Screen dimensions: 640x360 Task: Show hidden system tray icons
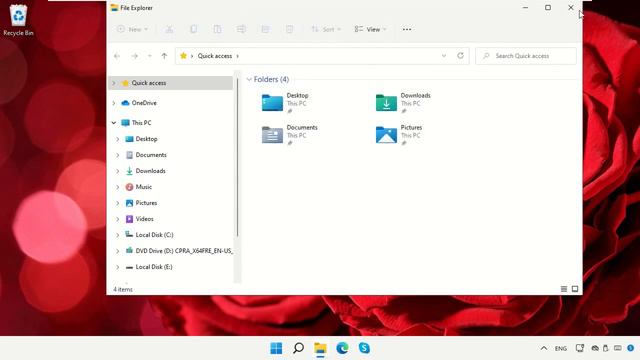tap(544, 348)
